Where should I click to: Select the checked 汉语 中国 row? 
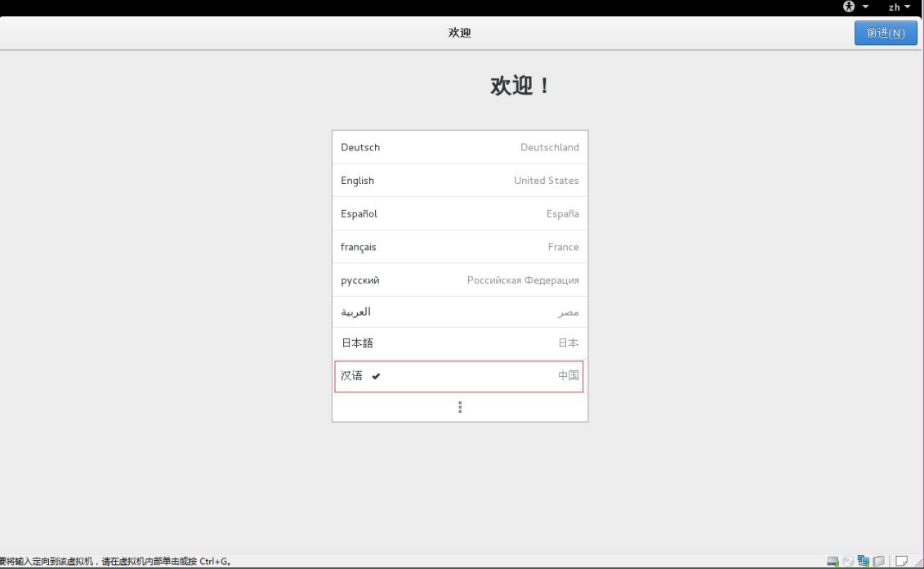coord(458,376)
